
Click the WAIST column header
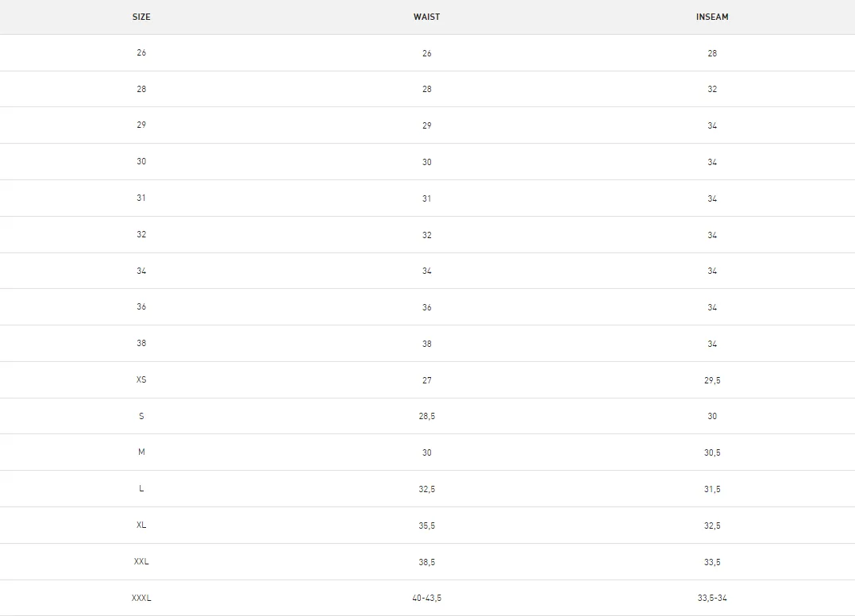click(426, 17)
